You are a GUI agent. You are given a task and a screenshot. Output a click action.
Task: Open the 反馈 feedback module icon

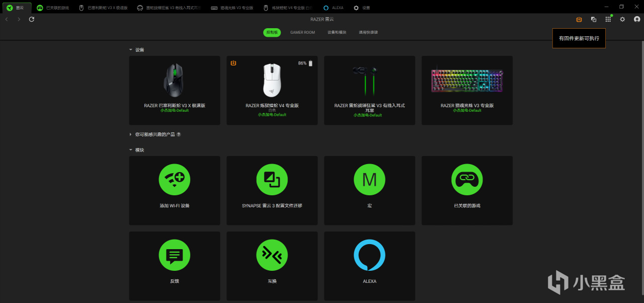[x=175, y=255]
